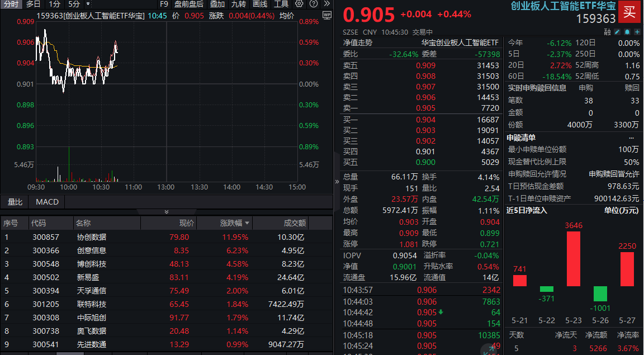Select the MACD indicator tab
Viewport: 644px width, 355px height.
pos(47,202)
